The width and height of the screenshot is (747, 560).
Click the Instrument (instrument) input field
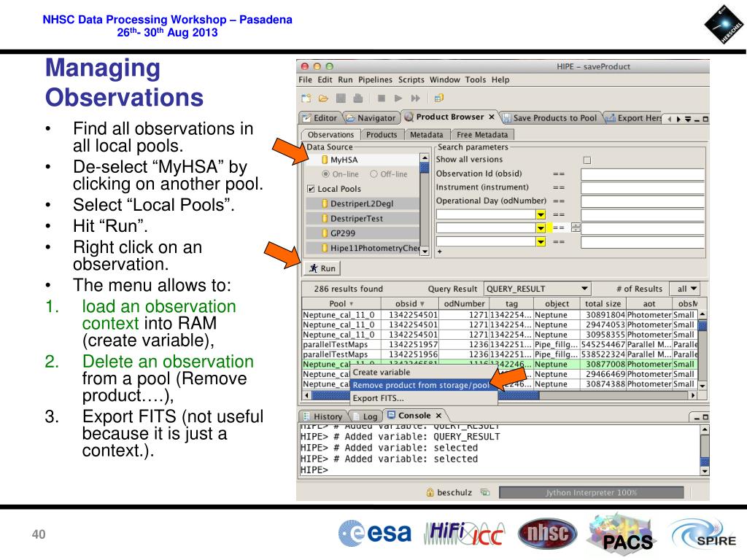coord(642,187)
